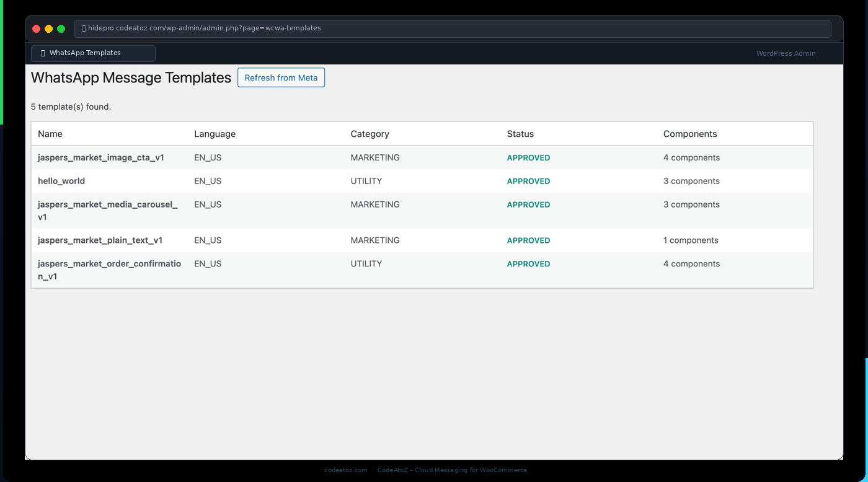Image resolution: width=868 pixels, height=482 pixels.
Task: Select jaspers_market_media_carousel_v1 template name
Action: (108, 211)
